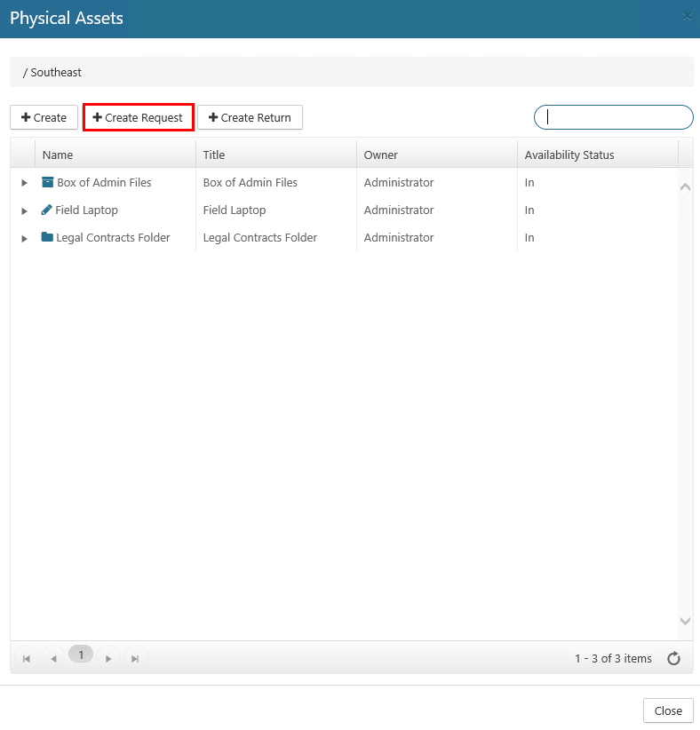This screenshot has width=700, height=730.
Task: Click the Create Request button
Action: point(138,117)
